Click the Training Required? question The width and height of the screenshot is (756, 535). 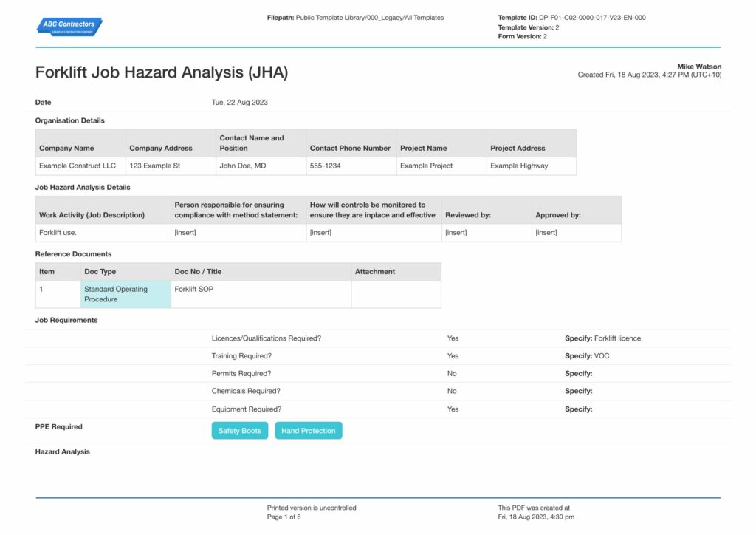coord(241,356)
